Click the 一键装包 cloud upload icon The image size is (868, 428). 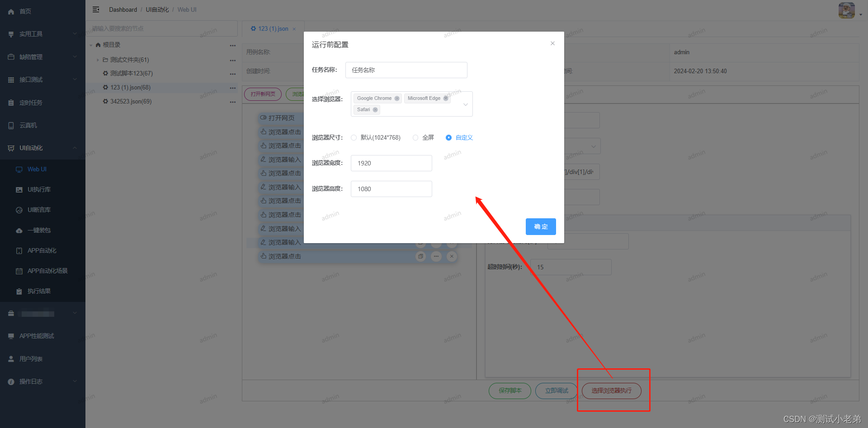(x=19, y=230)
